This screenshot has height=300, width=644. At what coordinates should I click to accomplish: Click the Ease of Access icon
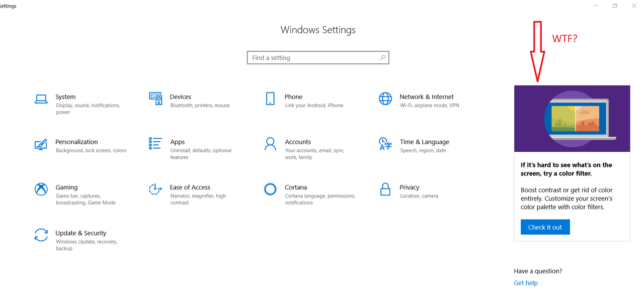[x=155, y=189]
